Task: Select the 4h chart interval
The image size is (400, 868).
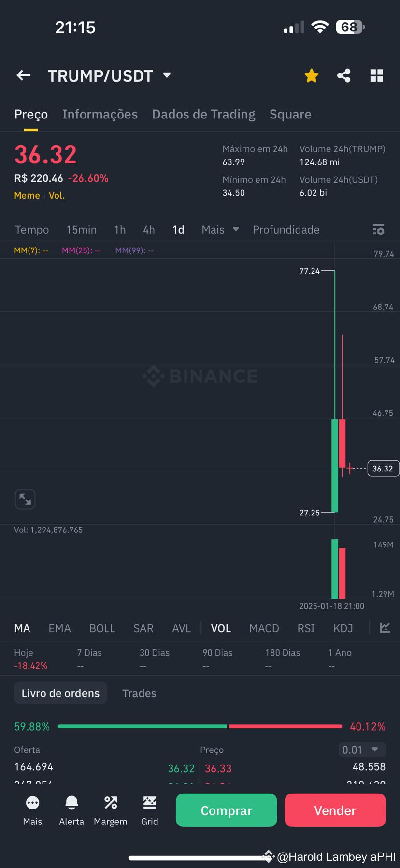Action: [149, 230]
